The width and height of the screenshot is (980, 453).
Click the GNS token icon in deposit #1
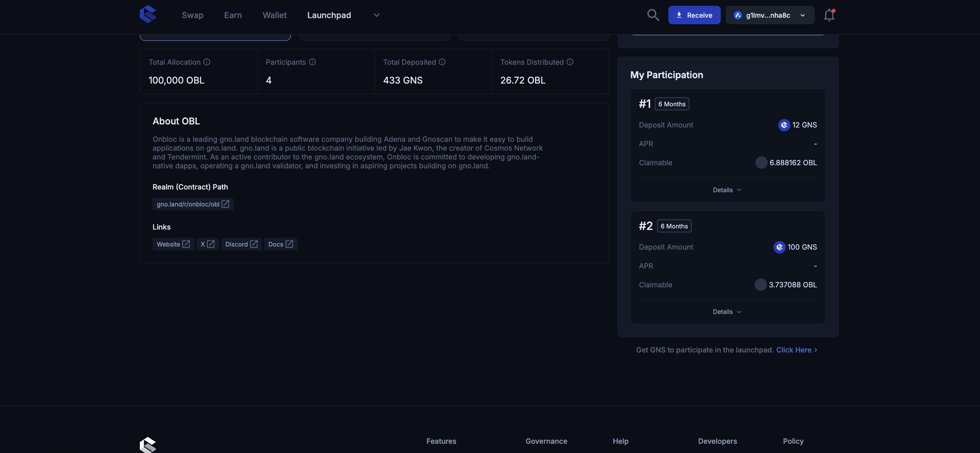pos(784,125)
